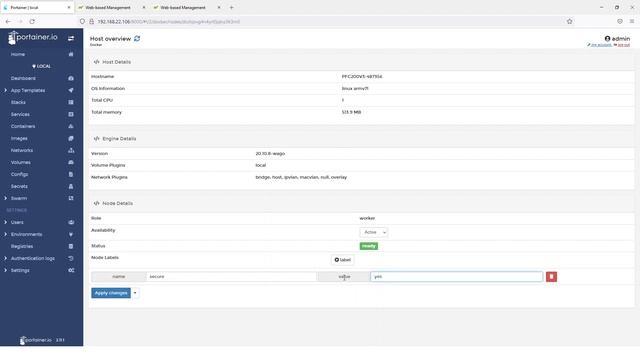
Task: Click the label name input field
Action: 231,277
